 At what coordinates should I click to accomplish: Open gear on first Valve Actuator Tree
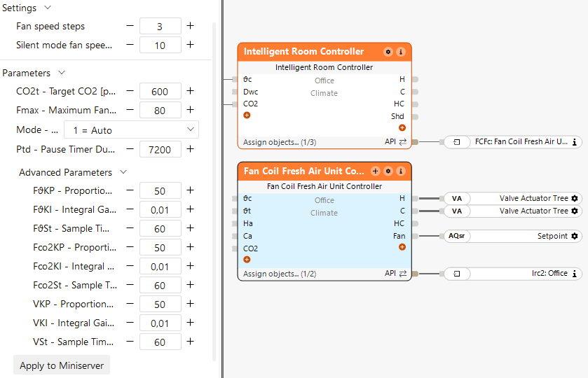tap(575, 199)
